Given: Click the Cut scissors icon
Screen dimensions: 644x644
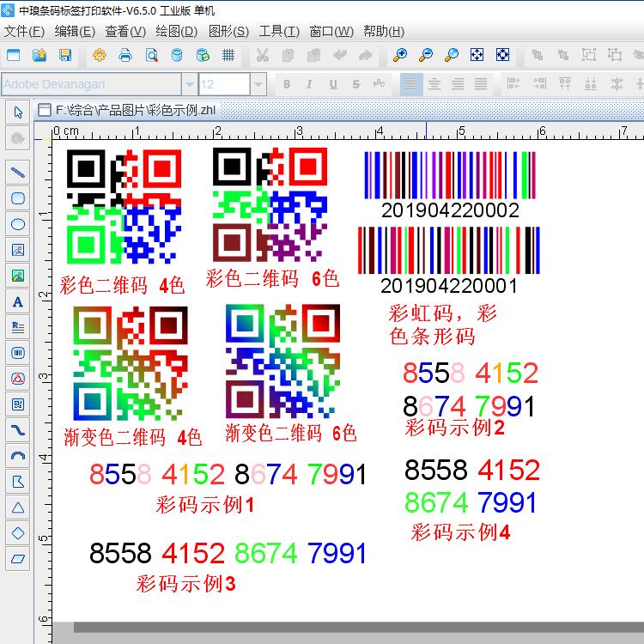Looking at the screenshot, I should click(x=263, y=55).
